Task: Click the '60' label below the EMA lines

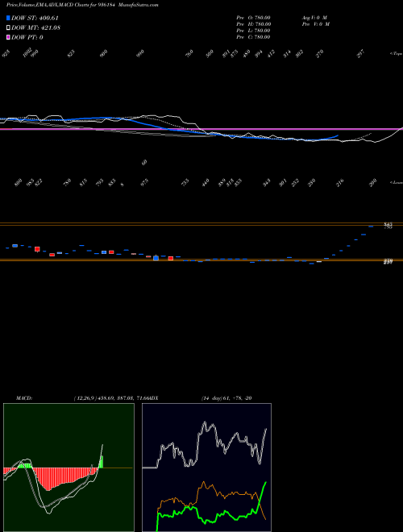Action: point(144,163)
